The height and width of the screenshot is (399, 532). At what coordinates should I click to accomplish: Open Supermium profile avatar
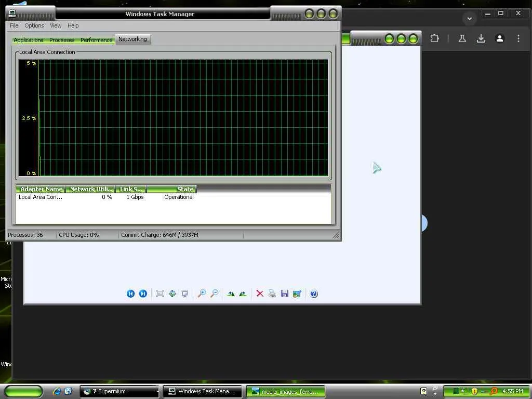tap(499, 38)
